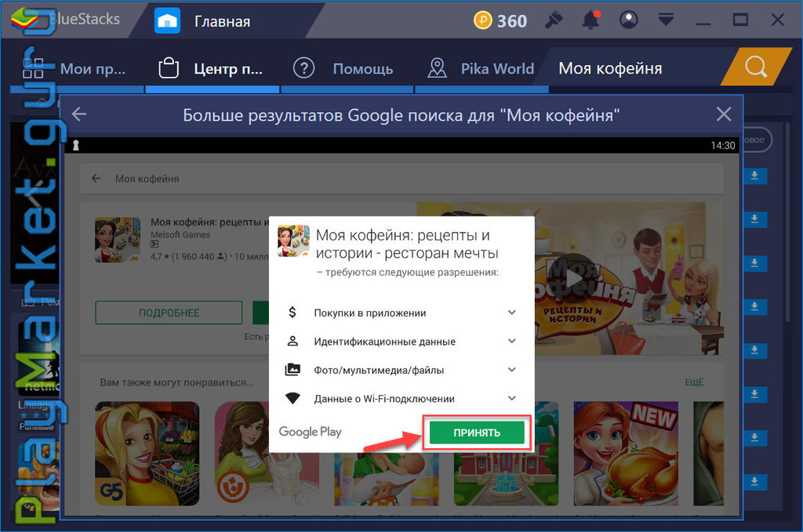Image resolution: width=803 pixels, height=532 pixels.
Task: Open the notifications bell
Action: coord(590,20)
